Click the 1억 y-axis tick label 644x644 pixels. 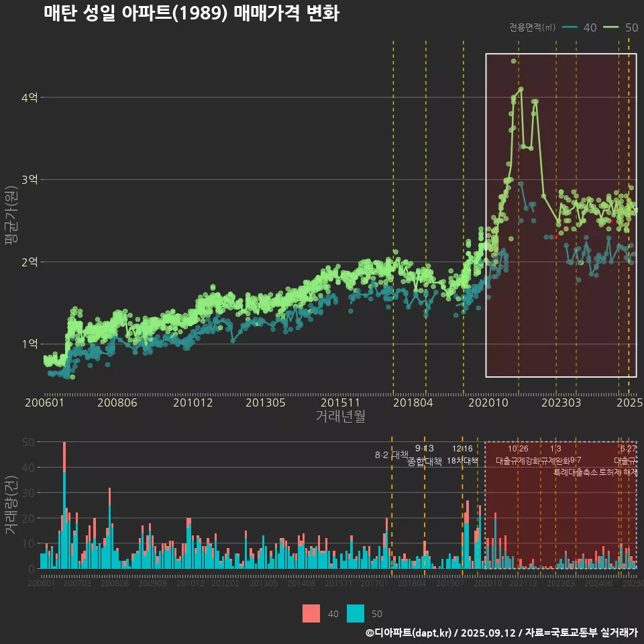tap(30, 344)
